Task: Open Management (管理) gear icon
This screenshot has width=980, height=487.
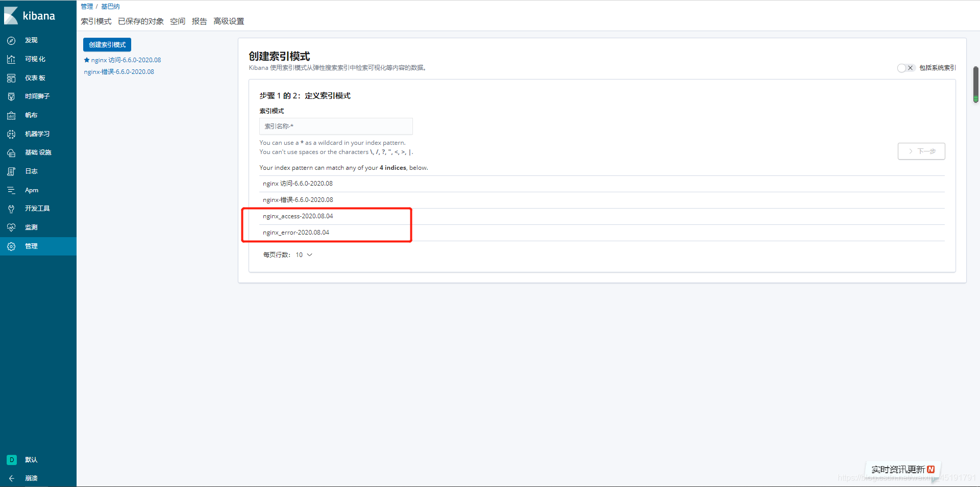Action: 11,246
